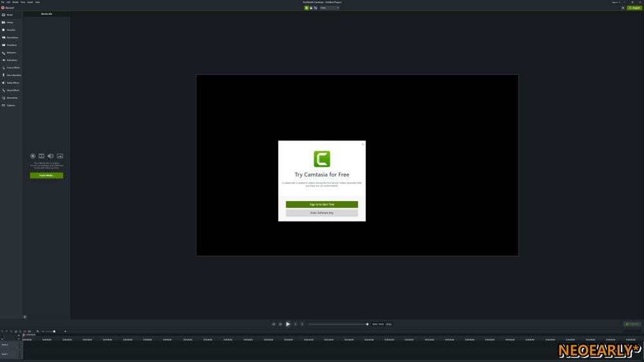Open the Visual Effects tab
Image resolution: width=644 pixels, height=362 pixels.
tap(11, 90)
